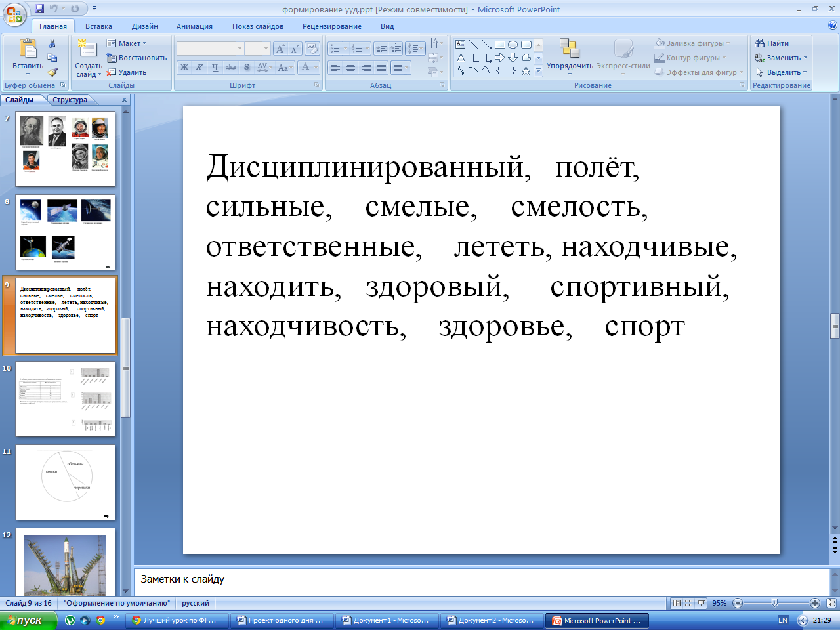Restore slide layout with Восстановить

pyautogui.click(x=137, y=58)
